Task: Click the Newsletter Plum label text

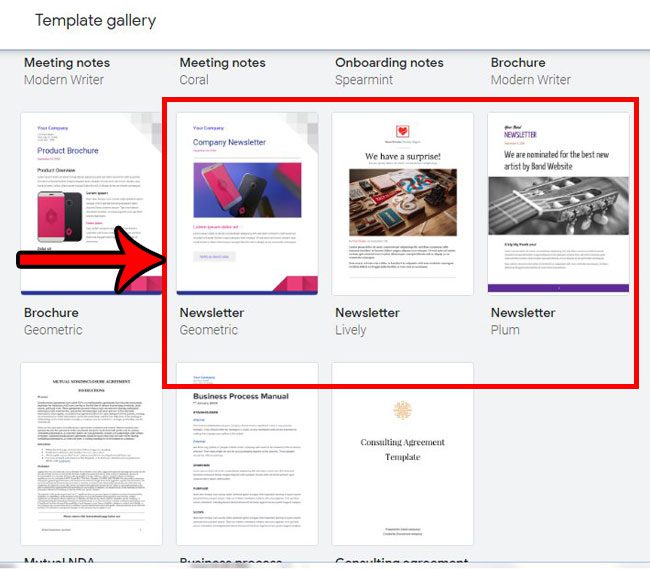Action: tap(523, 321)
